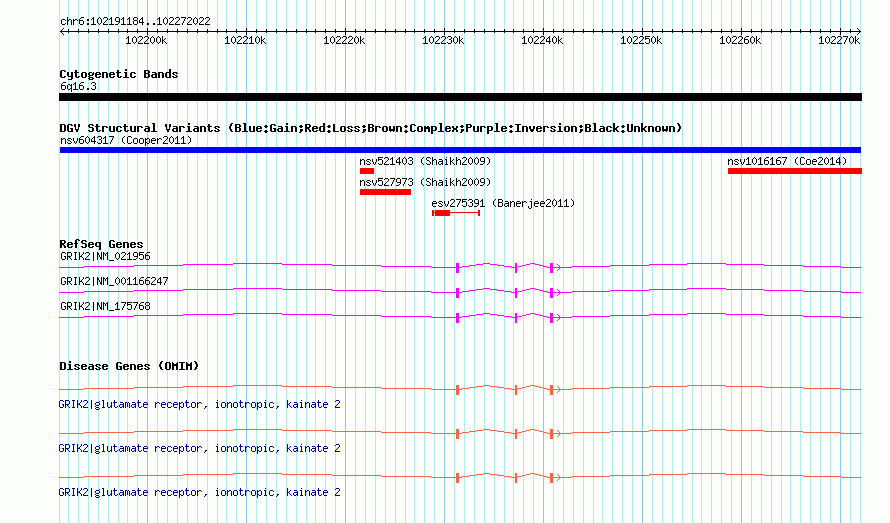
Task: Open variant label nsv1016167 (Coe2014)
Action: [787, 161]
